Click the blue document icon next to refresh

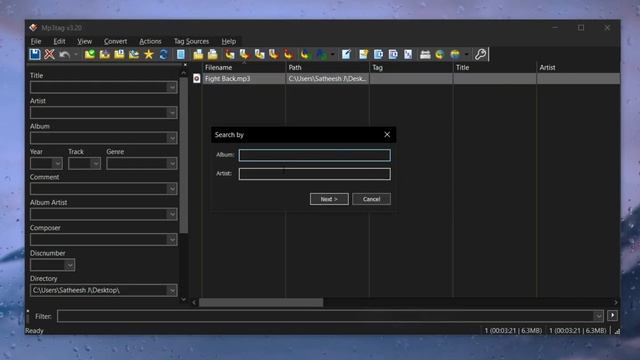(x=181, y=54)
